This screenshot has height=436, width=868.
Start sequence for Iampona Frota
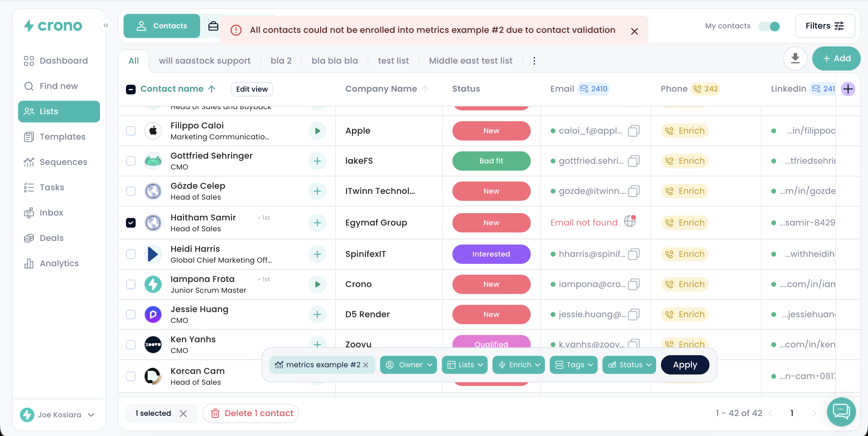pos(317,284)
